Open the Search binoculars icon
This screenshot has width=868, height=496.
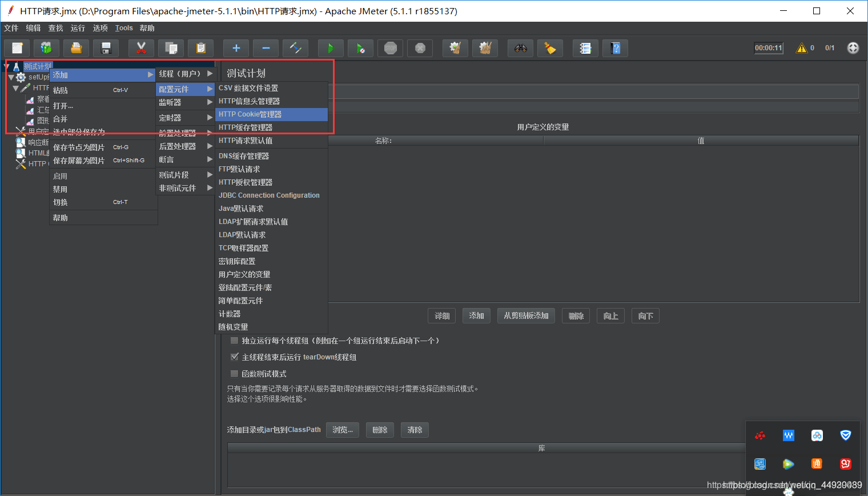click(521, 48)
